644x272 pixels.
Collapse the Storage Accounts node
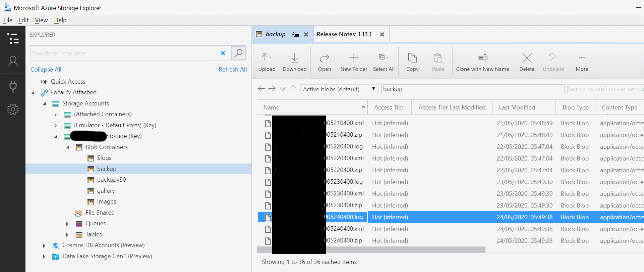[45, 104]
